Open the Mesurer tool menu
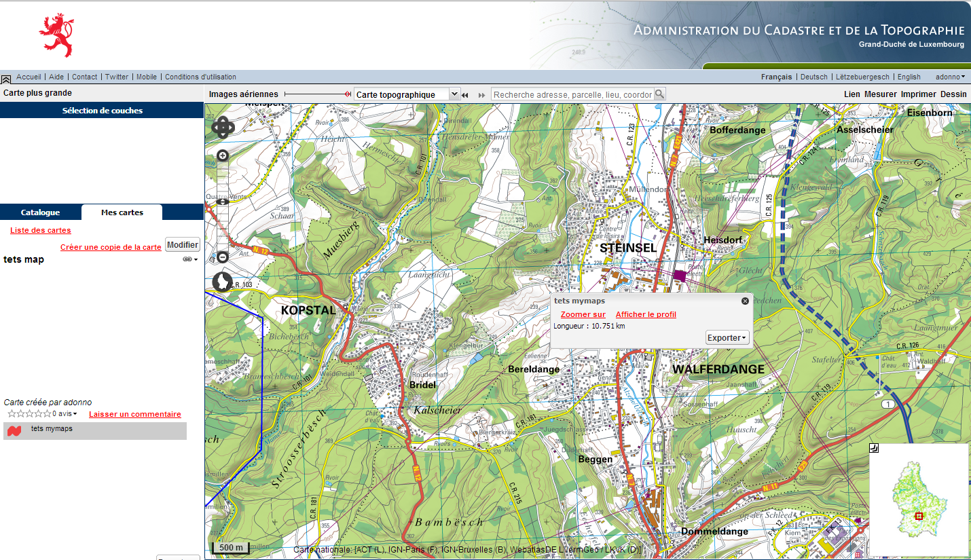Screen dimensions: 971x560 (880, 94)
